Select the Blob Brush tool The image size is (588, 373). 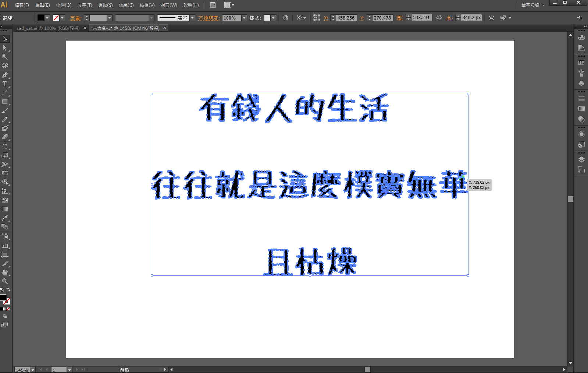tap(5, 129)
